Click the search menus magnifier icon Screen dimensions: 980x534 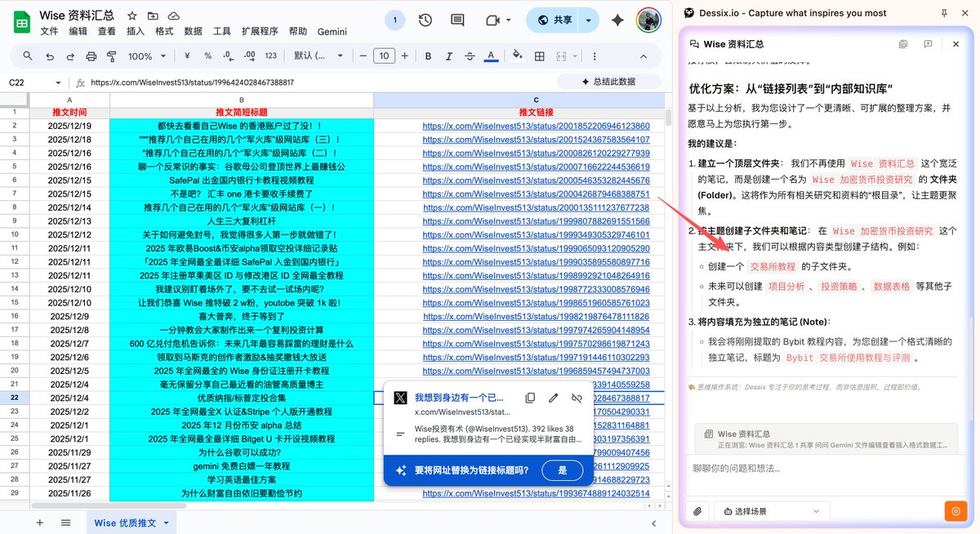28,56
